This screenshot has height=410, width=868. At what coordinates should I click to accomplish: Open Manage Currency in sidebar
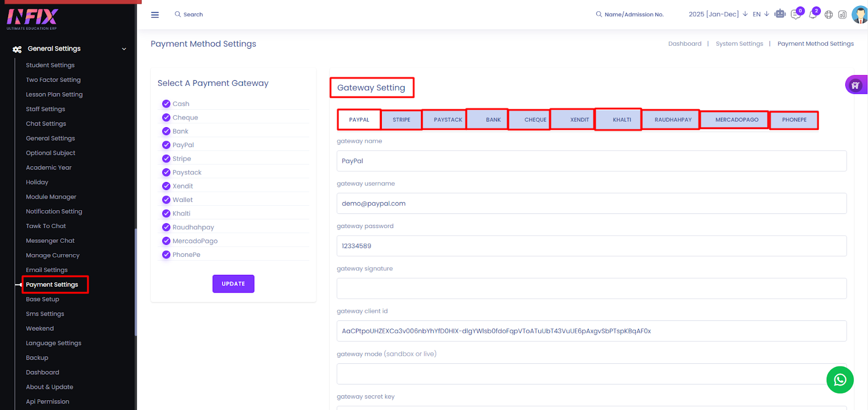(53, 255)
